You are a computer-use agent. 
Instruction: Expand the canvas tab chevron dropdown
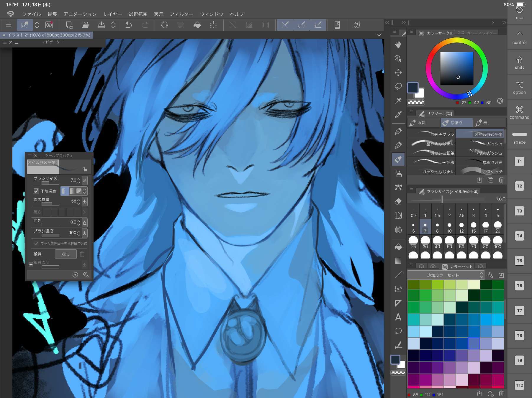pyautogui.click(x=379, y=35)
